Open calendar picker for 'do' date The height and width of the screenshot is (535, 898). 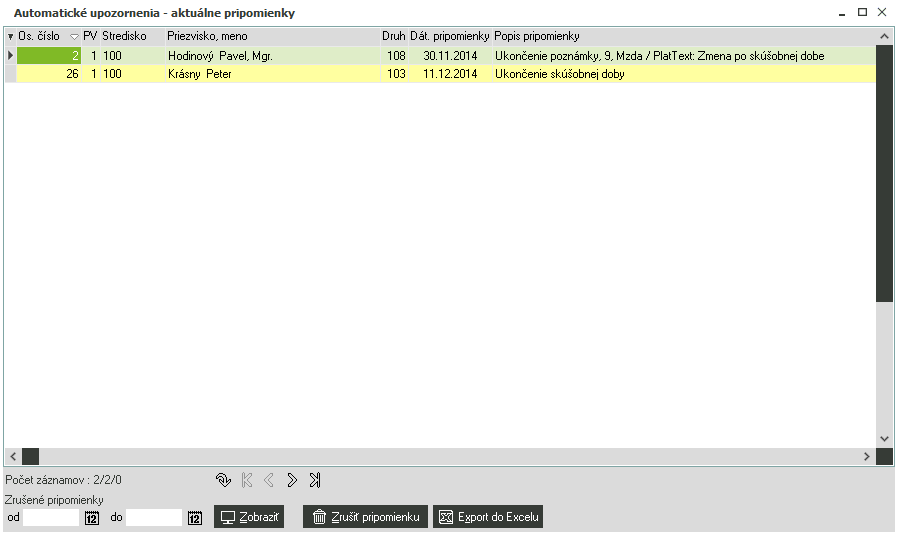pyautogui.click(x=195, y=518)
